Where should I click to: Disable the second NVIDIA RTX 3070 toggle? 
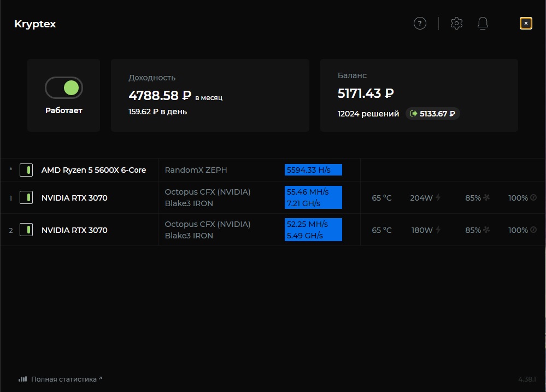[x=26, y=230]
